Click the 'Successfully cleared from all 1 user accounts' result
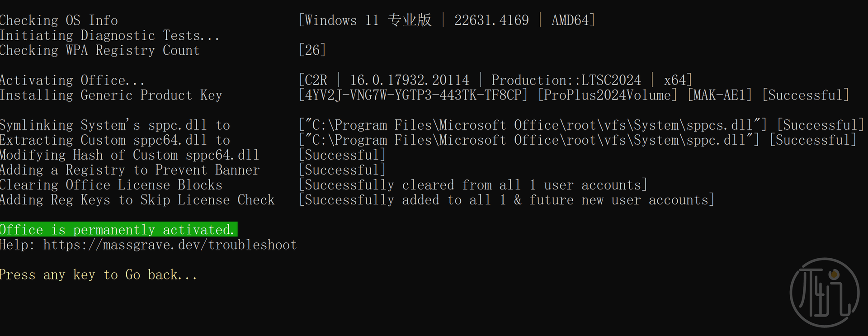Screen dimensions: 868x336 coord(473,185)
